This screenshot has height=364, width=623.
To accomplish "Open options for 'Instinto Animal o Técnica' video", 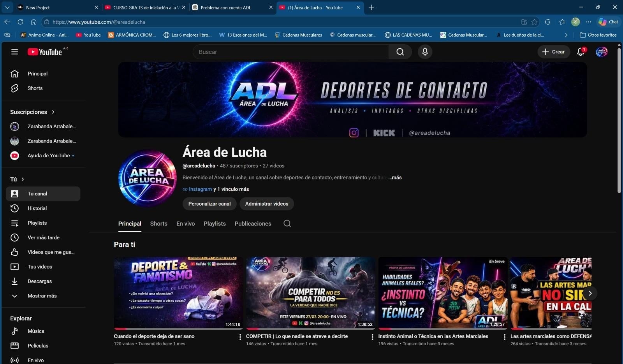I will click(x=504, y=337).
